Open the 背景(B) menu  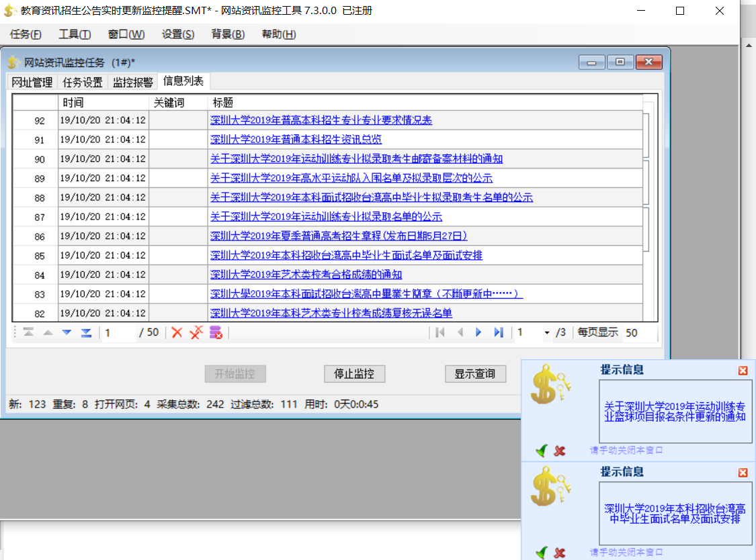[x=228, y=34]
